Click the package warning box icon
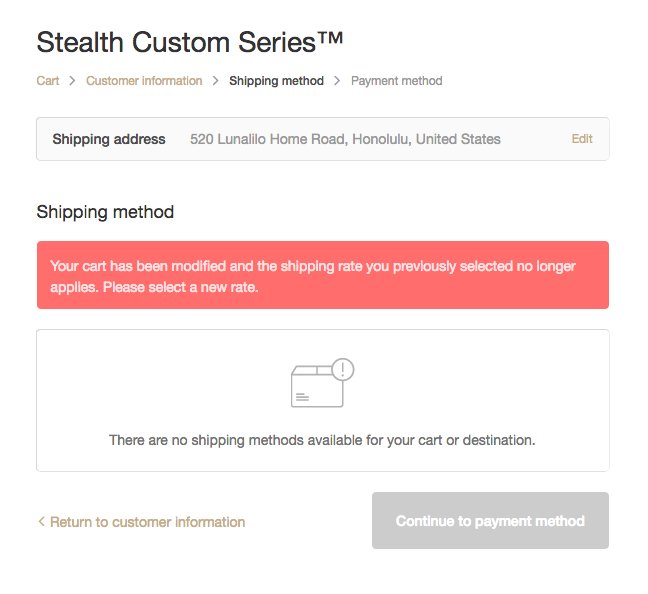 pos(322,383)
